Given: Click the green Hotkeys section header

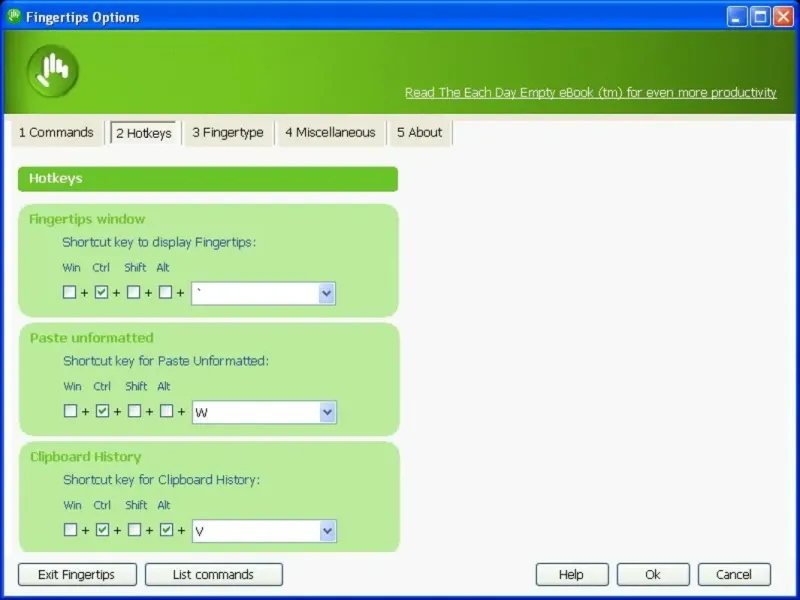Looking at the screenshot, I should coord(208,179).
